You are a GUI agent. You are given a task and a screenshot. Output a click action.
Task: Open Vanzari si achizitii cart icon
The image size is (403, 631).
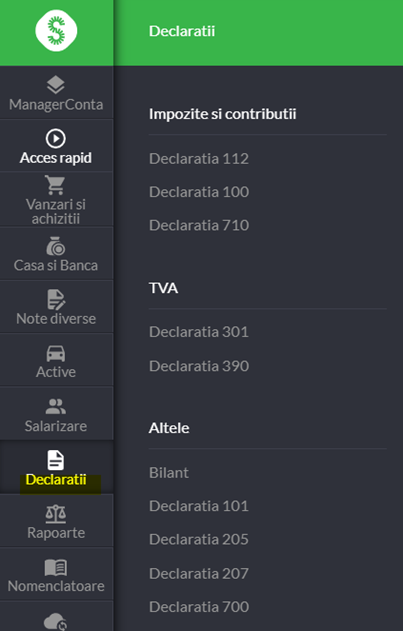tap(55, 185)
